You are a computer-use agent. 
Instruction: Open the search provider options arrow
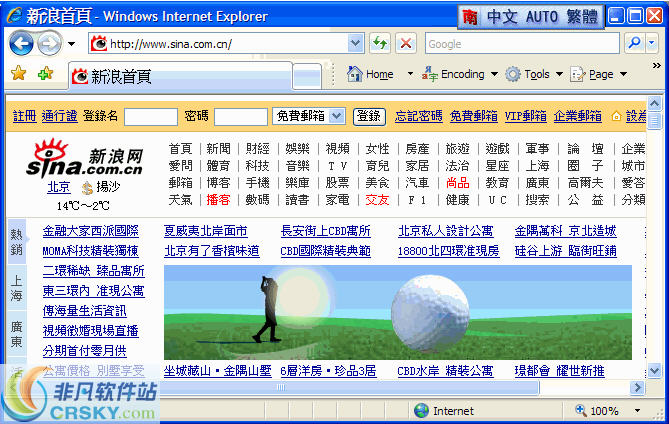click(x=652, y=43)
